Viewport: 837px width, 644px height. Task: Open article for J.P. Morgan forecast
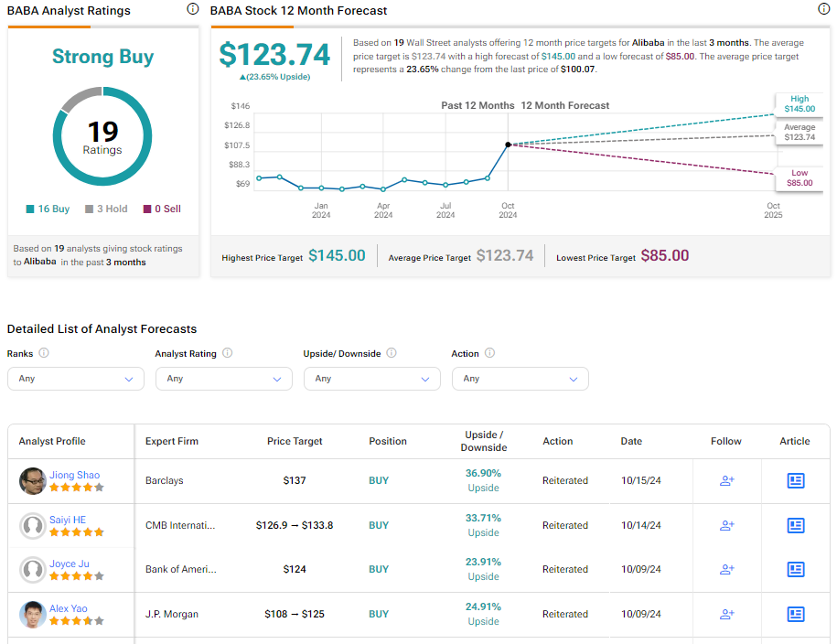click(796, 614)
